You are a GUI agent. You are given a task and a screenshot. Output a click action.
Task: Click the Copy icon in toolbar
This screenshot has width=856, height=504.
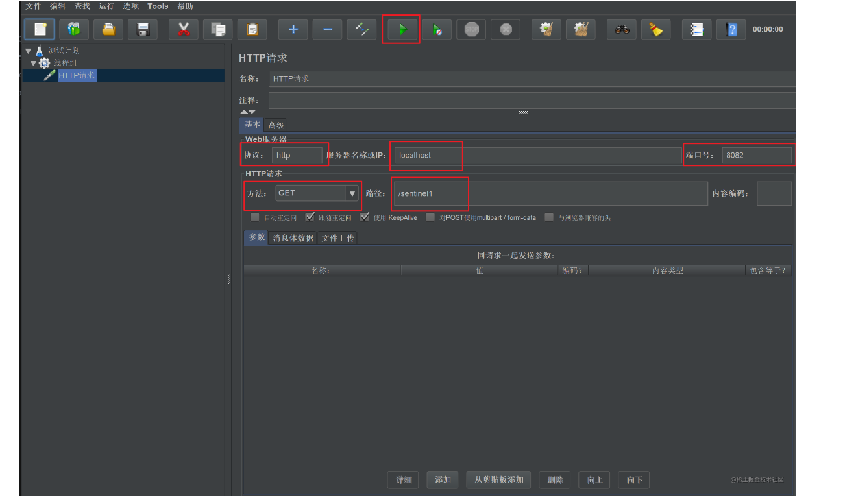[x=218, y=29]
